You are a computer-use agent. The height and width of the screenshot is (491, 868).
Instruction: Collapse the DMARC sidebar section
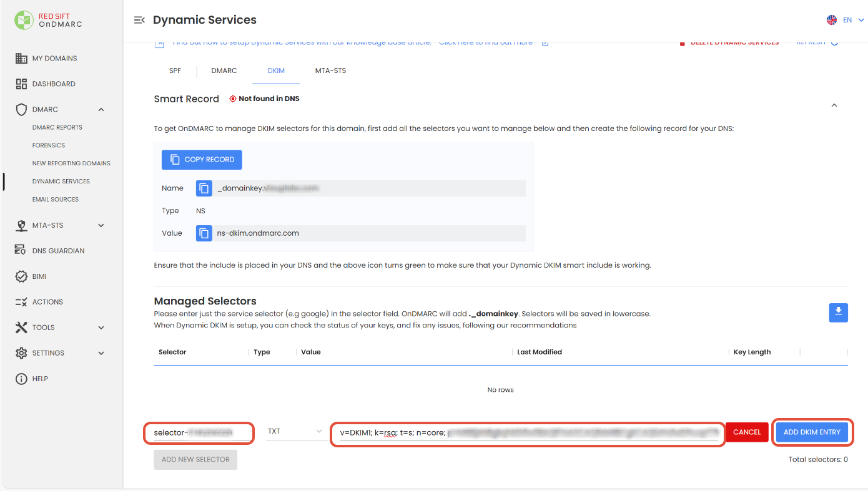click(101, 109)
